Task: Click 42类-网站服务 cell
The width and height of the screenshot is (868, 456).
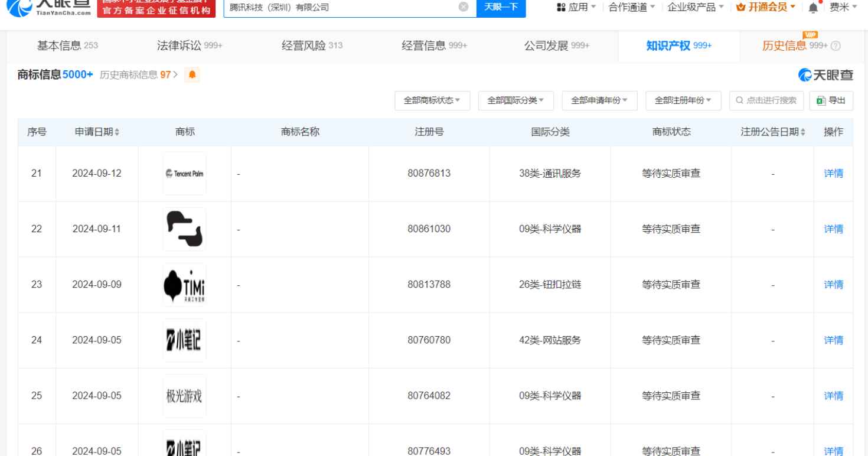Action: pyautogui.click(x=550, y=340)
